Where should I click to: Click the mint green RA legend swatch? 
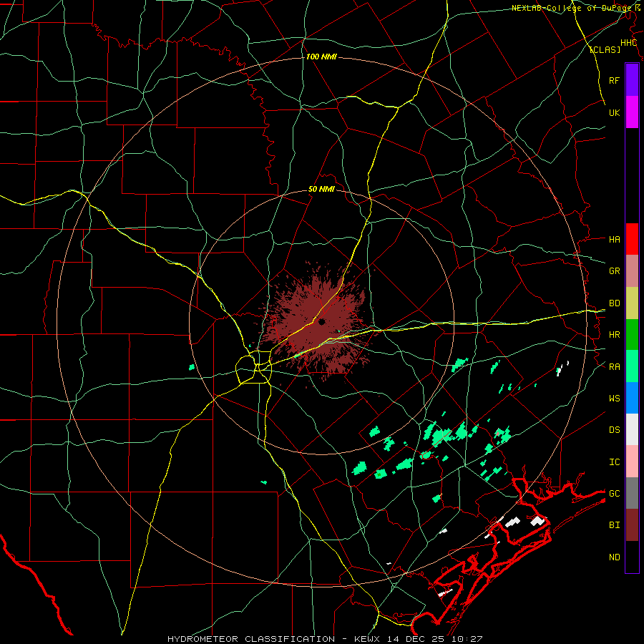click(632, 366)
